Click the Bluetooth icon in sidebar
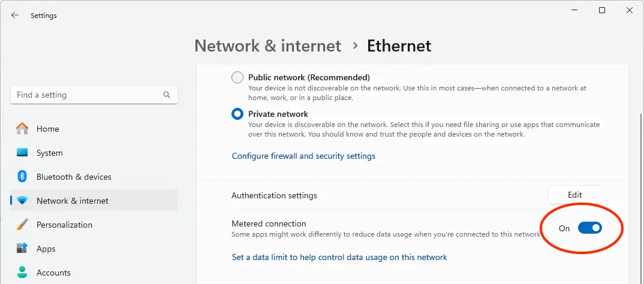Screen dimensions: 644x284 (x=22, y=177)
